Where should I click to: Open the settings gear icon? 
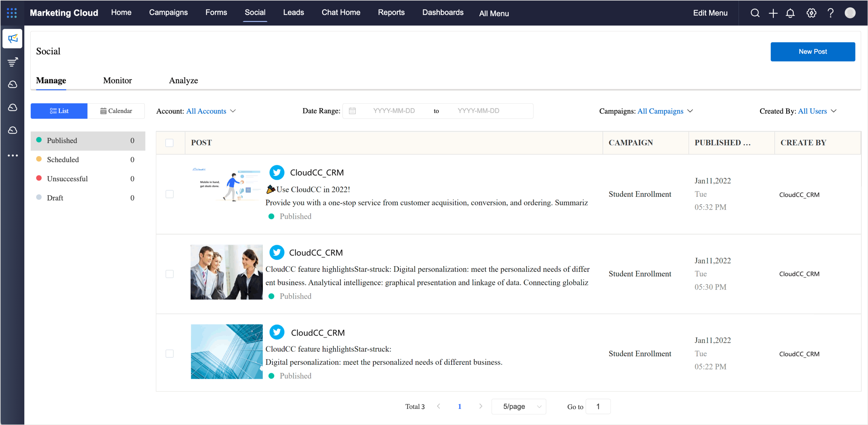(811, 13)
